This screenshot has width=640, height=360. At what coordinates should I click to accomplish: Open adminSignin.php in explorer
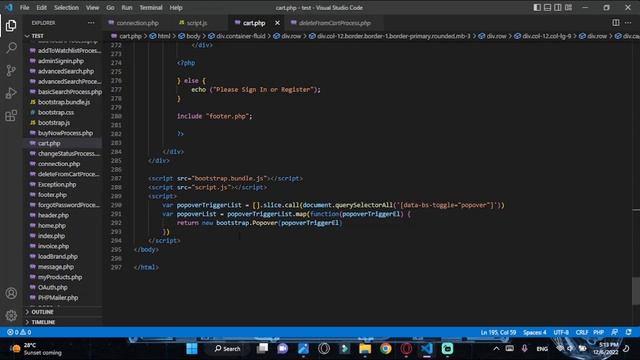pos(61,61)
